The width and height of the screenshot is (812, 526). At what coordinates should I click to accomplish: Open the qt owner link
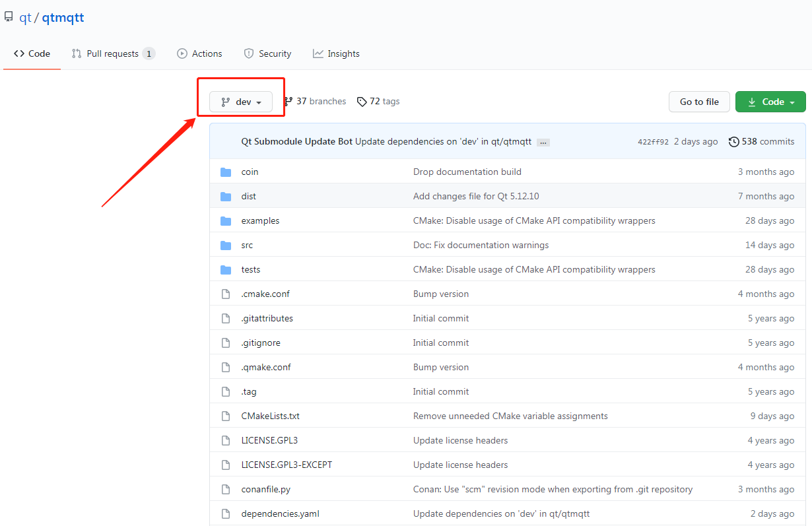point(25,18)
